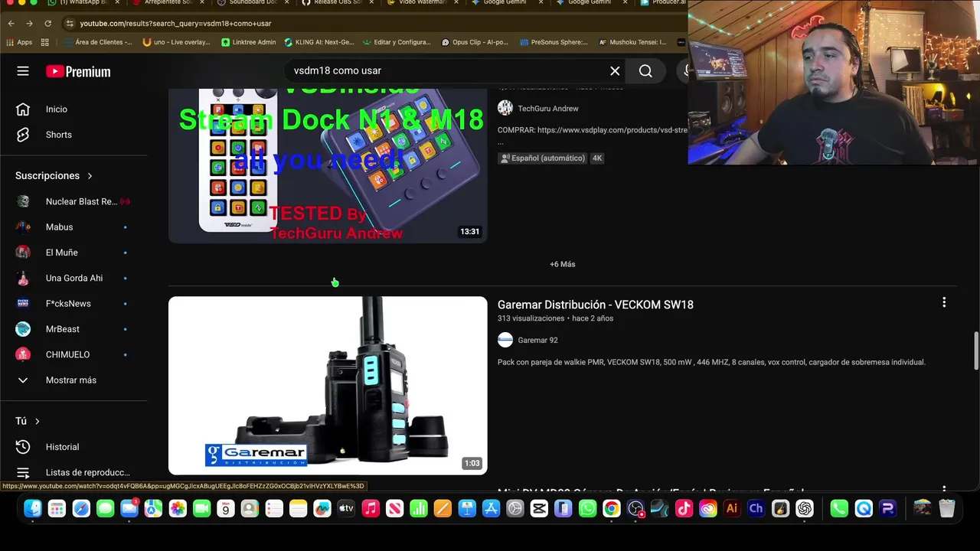
Task: Click the Garemar walkie-talkie video thumbnail
Action: point(328,386)
